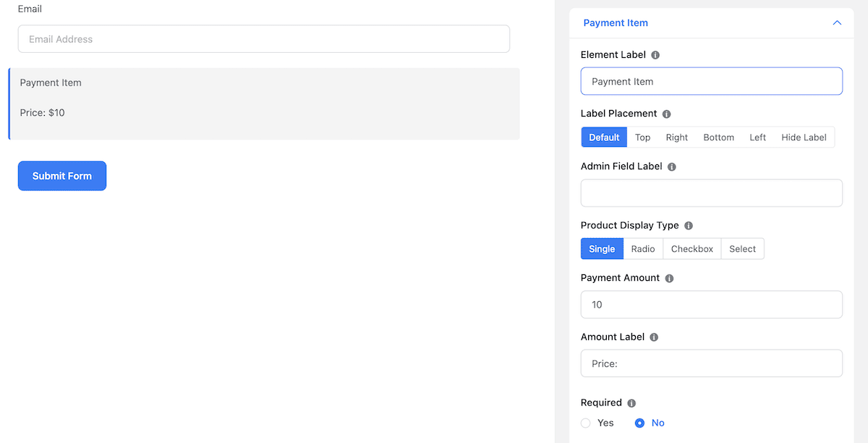This screenshot has width=868, height=443.
Task: Click the Amount Label info icon
Action: click(x=655, y=337)
